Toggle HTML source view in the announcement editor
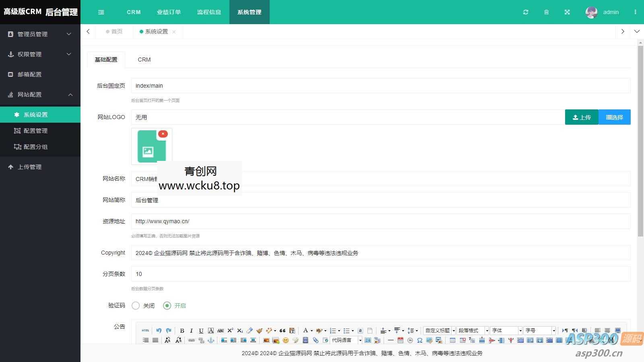644x362 pixels. pyautogui.click(x=145, y=330)
